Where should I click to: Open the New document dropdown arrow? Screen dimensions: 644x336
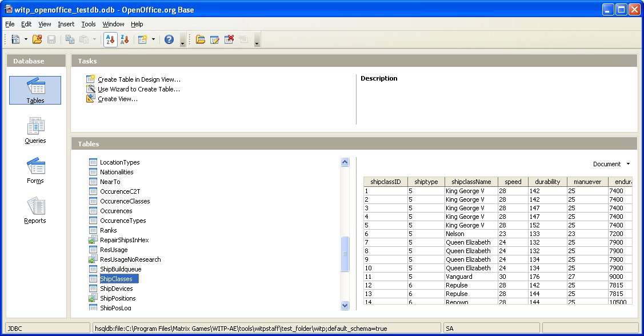click(26, 39)
